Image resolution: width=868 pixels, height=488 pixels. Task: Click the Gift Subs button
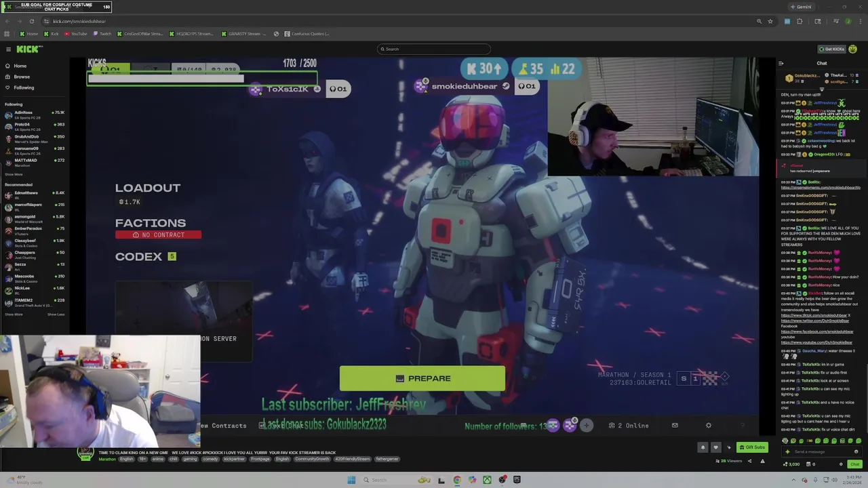pos(751,447)
